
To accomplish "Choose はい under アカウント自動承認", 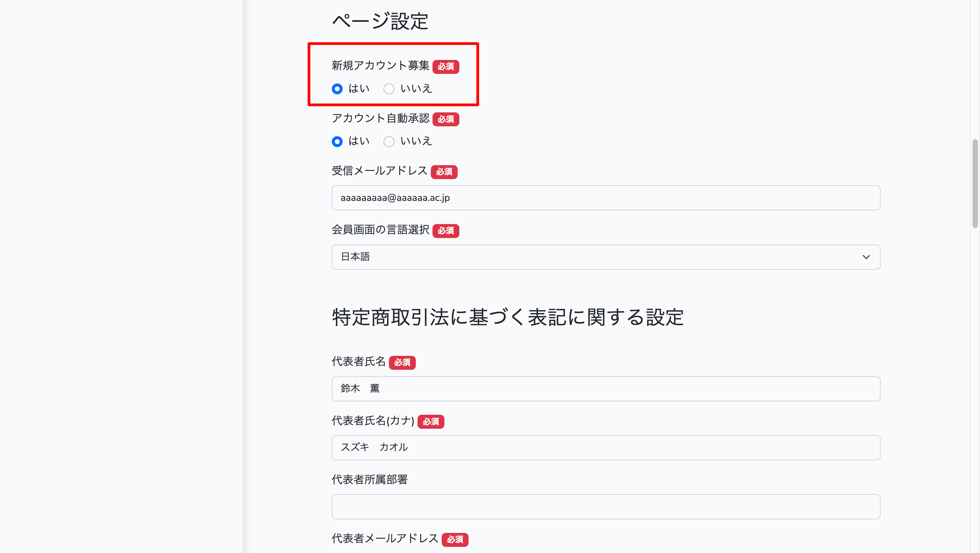I will pyautogui.click(x=337, y=142).
